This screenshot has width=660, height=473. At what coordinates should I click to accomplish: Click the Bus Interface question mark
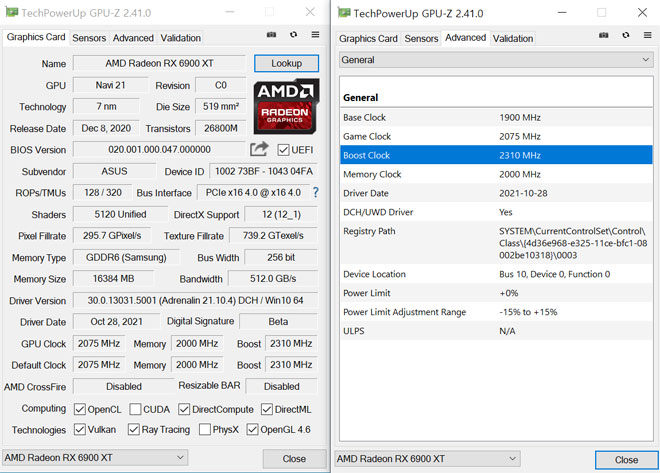click(x=316, y=192)
